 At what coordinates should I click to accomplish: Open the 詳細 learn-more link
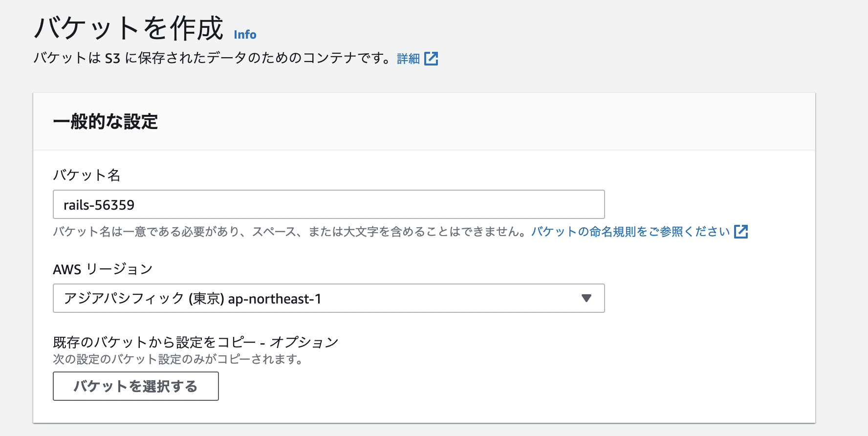click(x=408, y=59)
